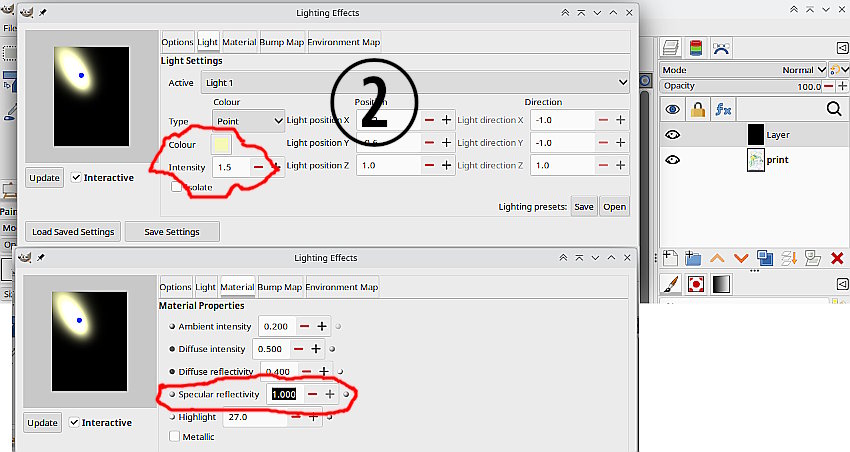
Task: Toggle Interactive checkbox in upper Lighting Effects dialog
Action: [76, 177]
